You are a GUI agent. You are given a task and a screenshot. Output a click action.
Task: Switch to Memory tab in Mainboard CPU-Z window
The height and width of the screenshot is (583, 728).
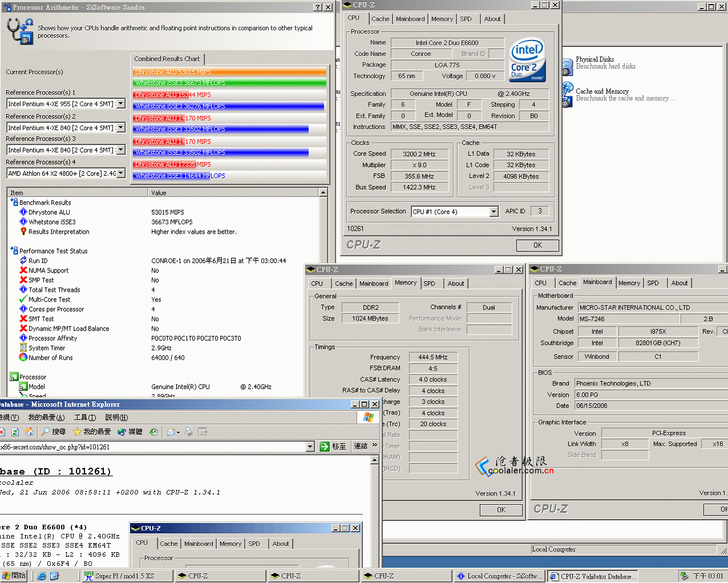pos(629,283)
